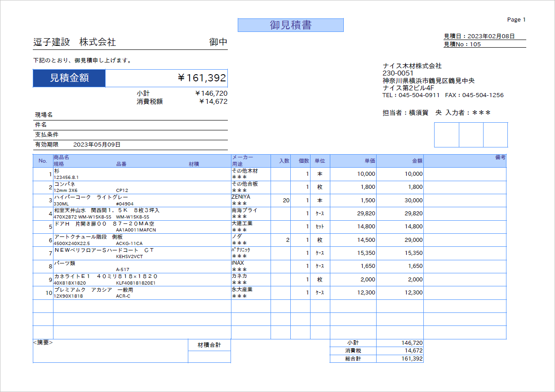This screenshot has height=392, width=555.
Task: Click part number KLF408181820E1
Action: click(136, 283)
